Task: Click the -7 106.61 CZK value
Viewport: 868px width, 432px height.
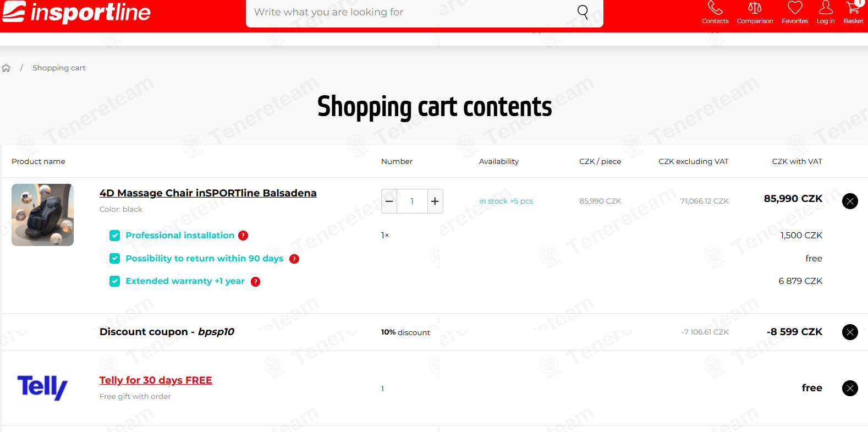Action: tap(705, 332)
